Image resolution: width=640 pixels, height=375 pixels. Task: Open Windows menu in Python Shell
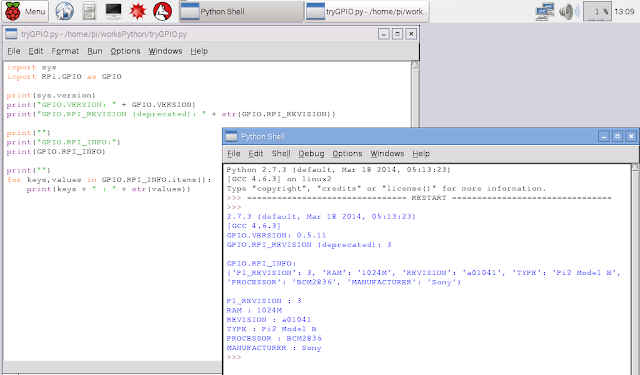(387, 154)
